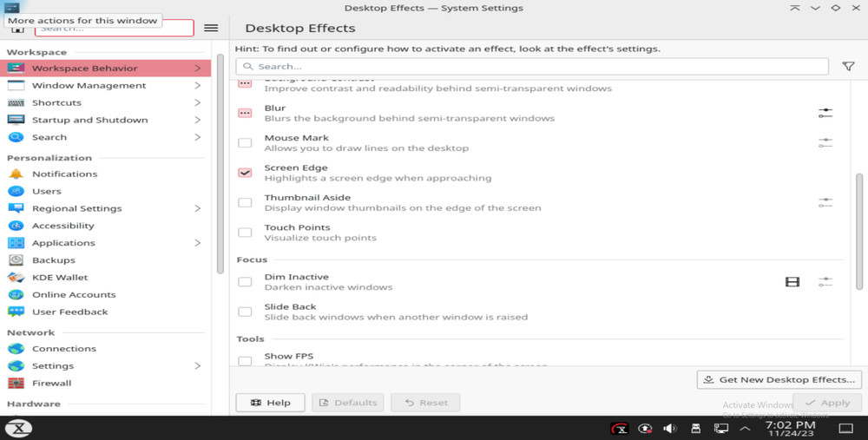The height and width of the screenshot is (440, 868).
Task: Play the Dim Inactive preview video
Action: (x=792, y=282)
